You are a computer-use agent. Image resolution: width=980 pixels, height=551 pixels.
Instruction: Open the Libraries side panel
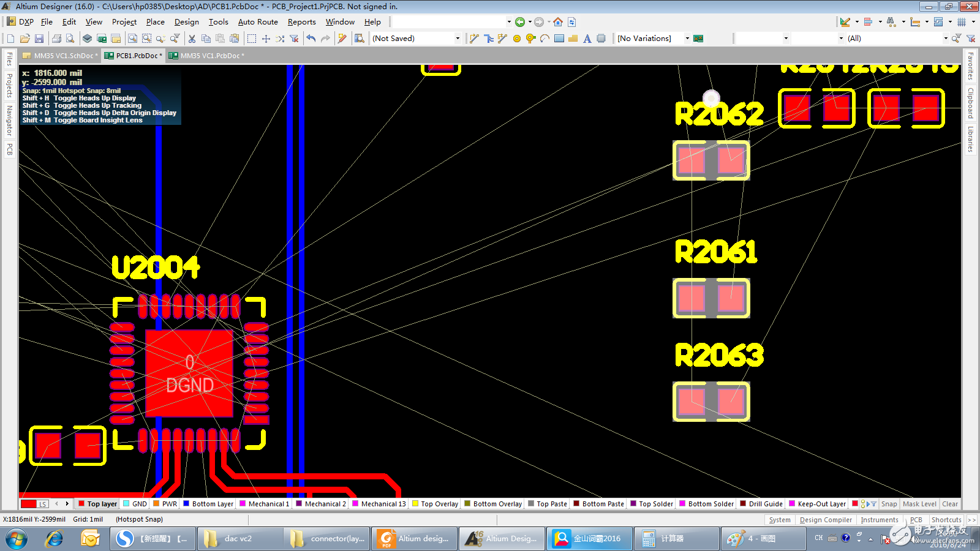click(x=971, y=139)
